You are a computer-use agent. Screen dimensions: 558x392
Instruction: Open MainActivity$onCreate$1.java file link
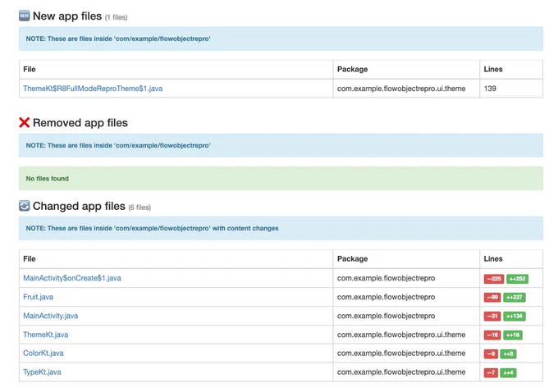tap(72, 278)
